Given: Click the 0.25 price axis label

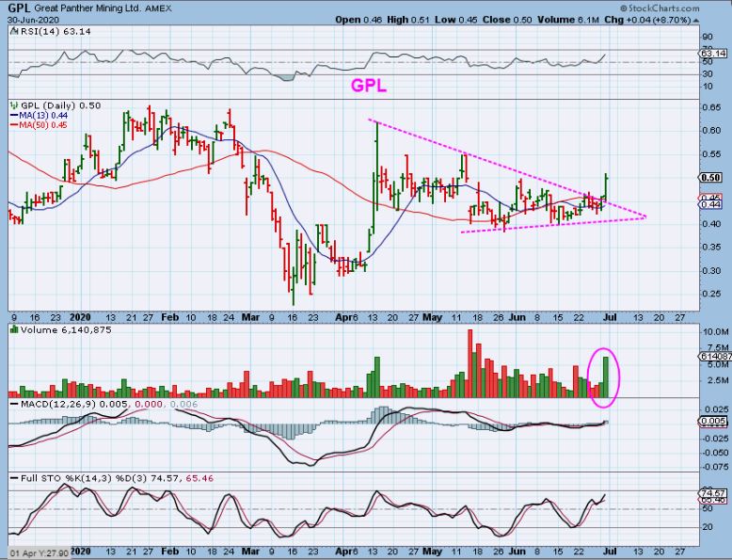Looking at the screenshot, I should click(711, 294).
